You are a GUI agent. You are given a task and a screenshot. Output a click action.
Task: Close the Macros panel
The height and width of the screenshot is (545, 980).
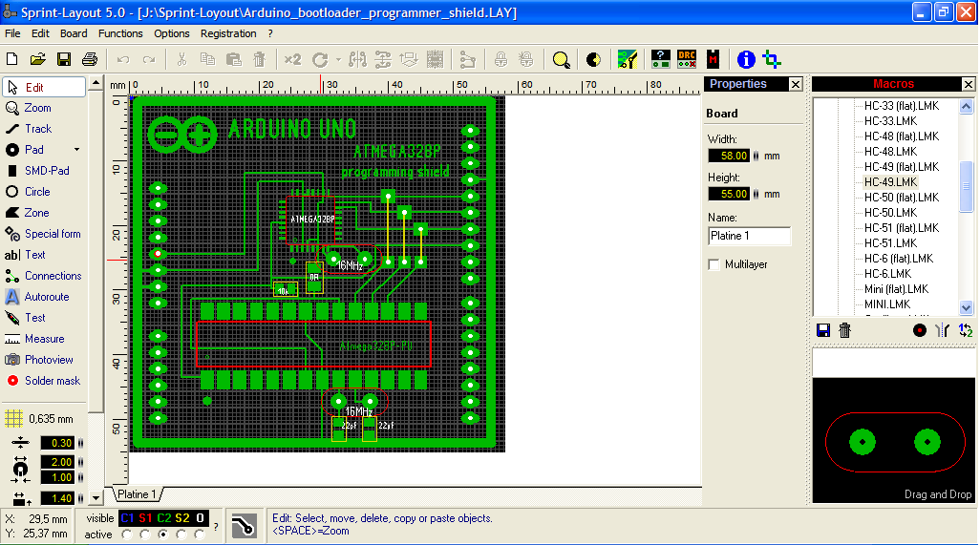[x=969, y=84]
